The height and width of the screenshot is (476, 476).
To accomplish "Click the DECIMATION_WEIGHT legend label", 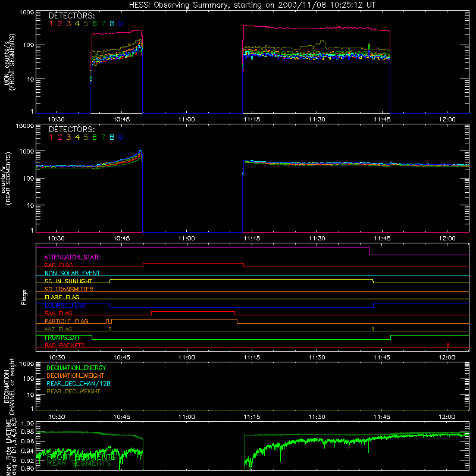I will (76, 376).
